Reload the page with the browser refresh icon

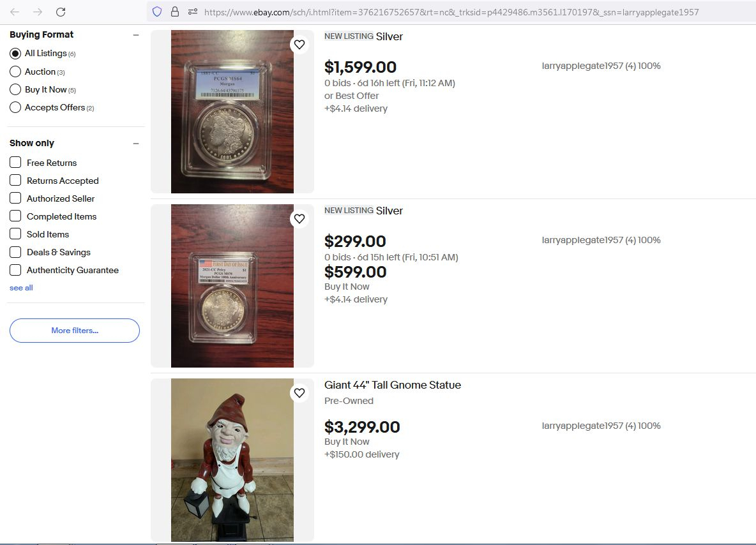61,12
